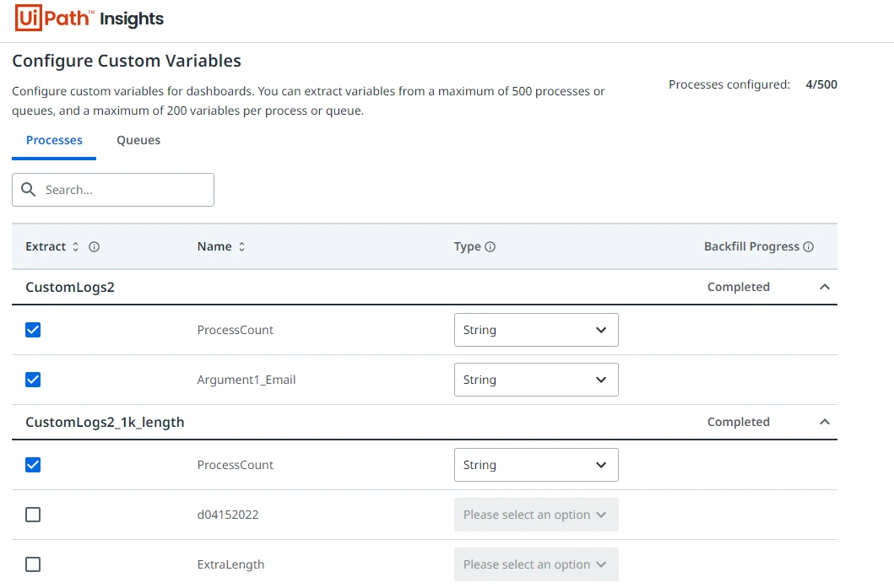
Task: Uncheck ProcessCount under CustomLogs2_1k_length
Action: tap(33, 465)
